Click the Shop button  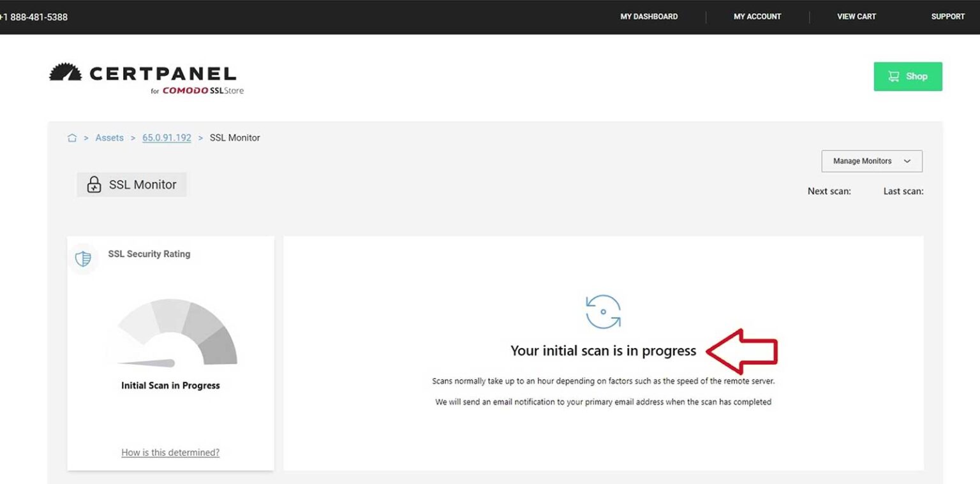[x=907, y=76]
